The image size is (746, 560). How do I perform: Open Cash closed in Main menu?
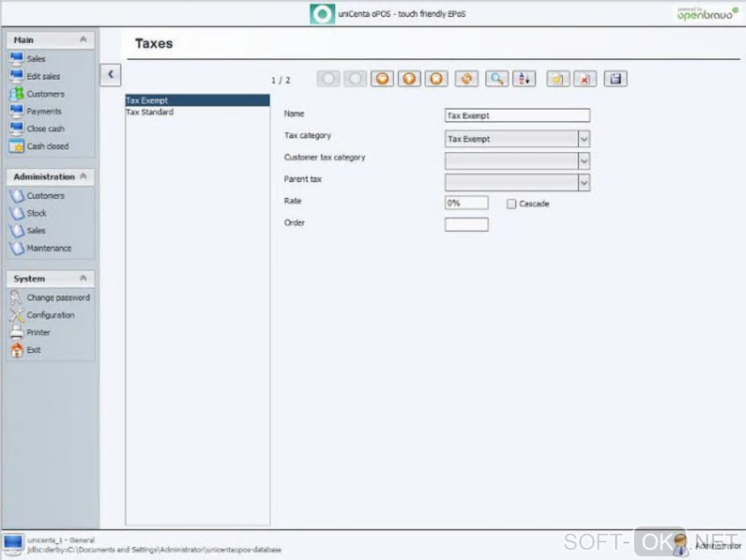tap(39, 146)
